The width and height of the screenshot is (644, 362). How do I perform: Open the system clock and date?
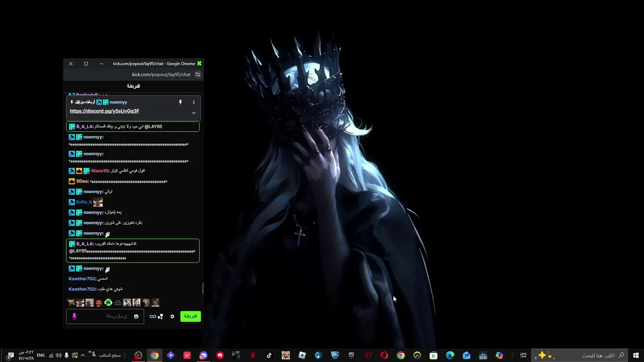coord(26,355)
